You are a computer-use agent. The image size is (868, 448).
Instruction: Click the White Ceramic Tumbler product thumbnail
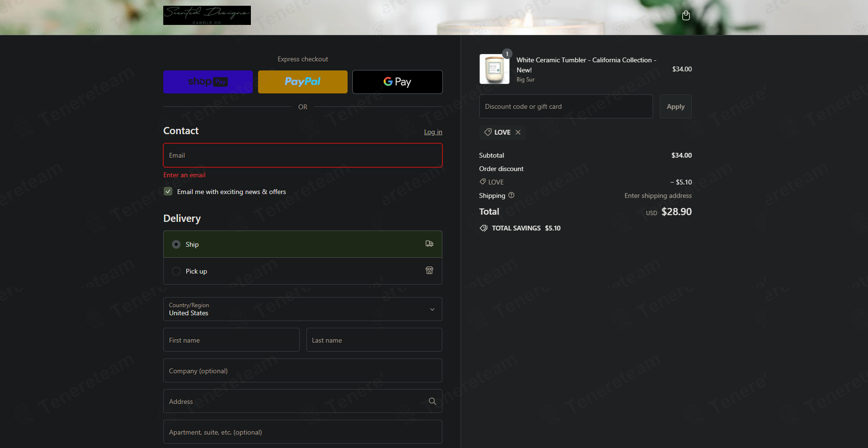pos(495,69)
